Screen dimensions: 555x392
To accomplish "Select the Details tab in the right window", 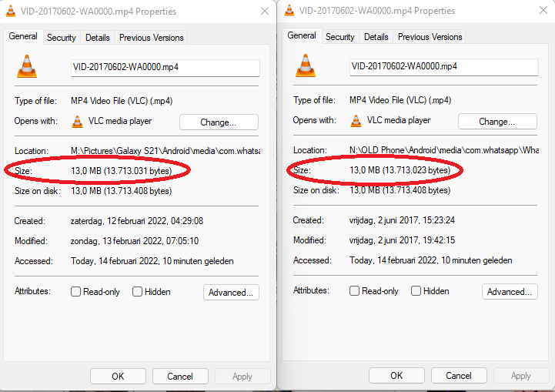I will [376, 37].
